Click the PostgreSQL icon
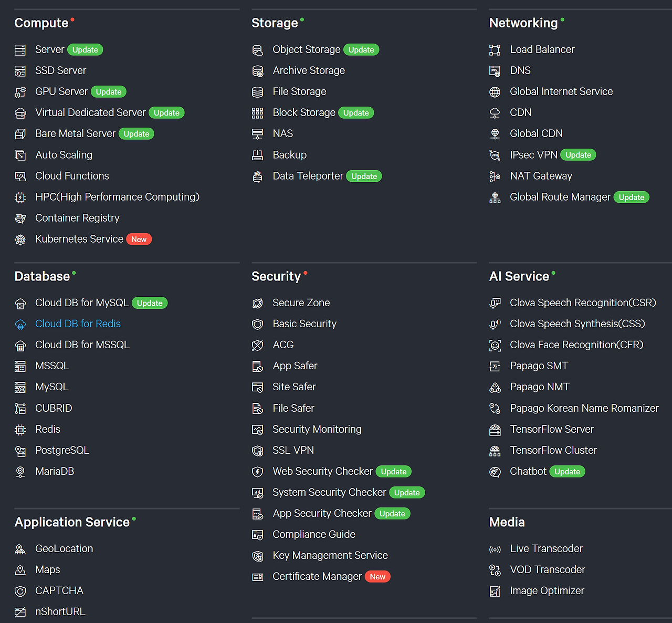This screenshot has width=672, height=623. click(x=20, y=451)
